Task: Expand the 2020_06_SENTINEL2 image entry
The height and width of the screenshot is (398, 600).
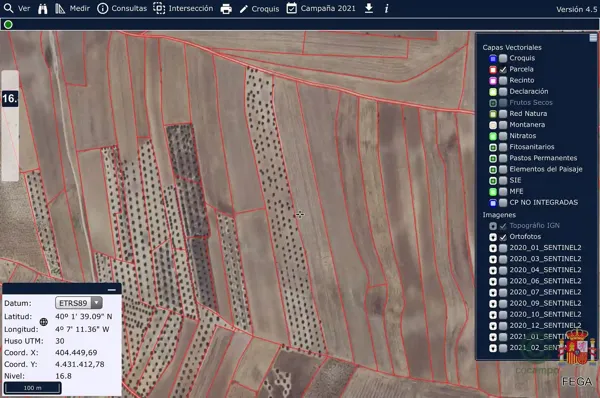Action: tap(493, 281)
